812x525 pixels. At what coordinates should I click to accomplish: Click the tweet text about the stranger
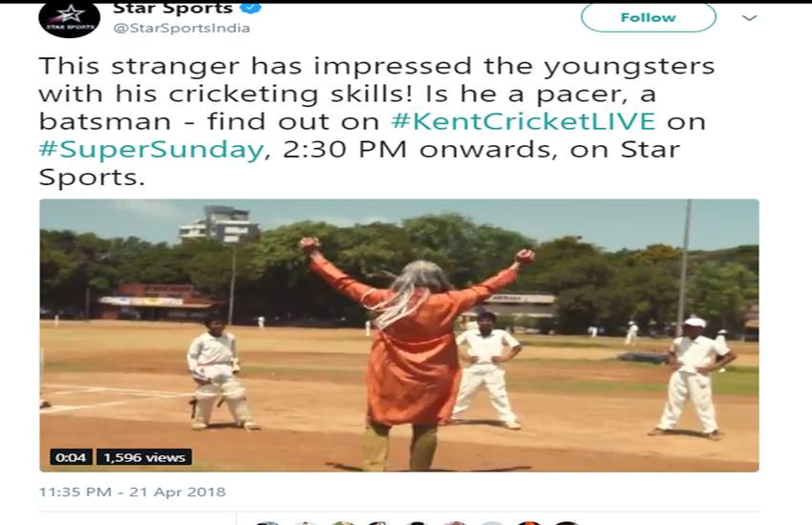click(376, 121)
